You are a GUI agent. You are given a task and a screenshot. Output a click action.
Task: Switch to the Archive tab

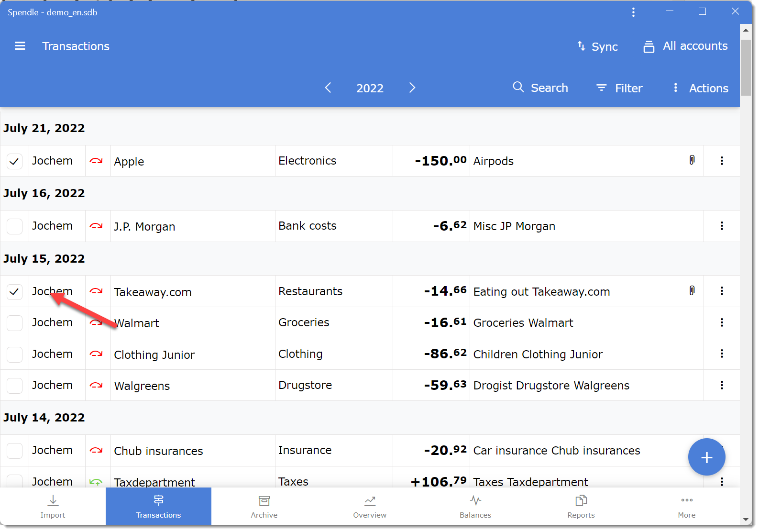click(264, 507)
